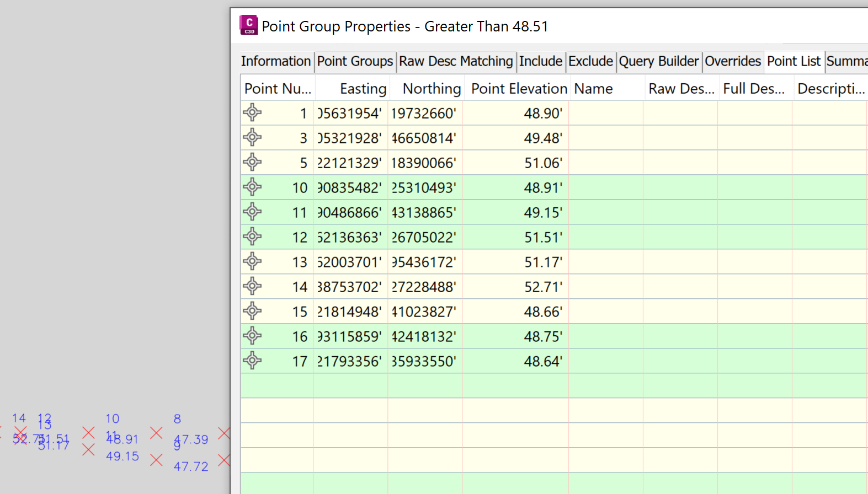Select the Point List tab

click(794, 61)
